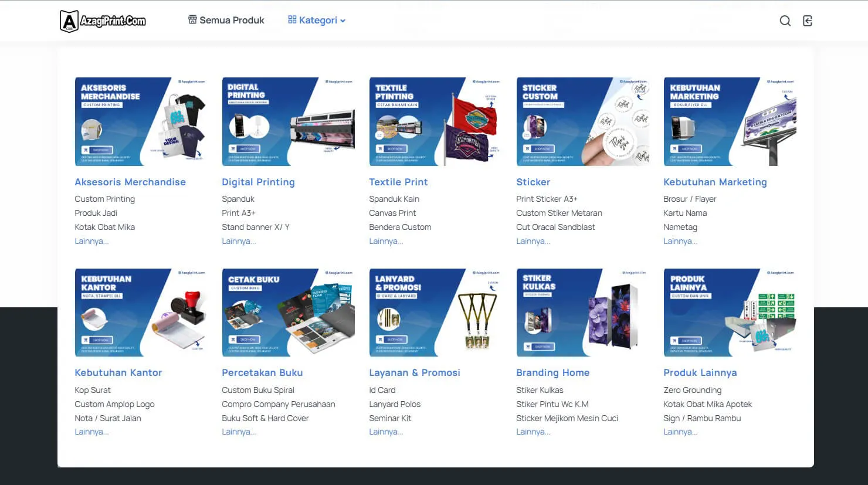Select the Kategori menu label
The width and height of the screenshot is (868, 485).
click(x=318, y=20)
